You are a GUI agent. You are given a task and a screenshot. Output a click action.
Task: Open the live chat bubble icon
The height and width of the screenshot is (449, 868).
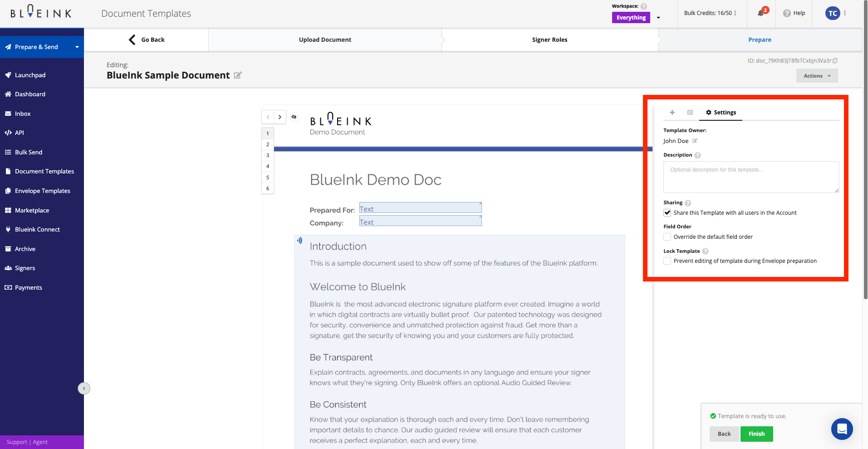click(x=842, y=429)
